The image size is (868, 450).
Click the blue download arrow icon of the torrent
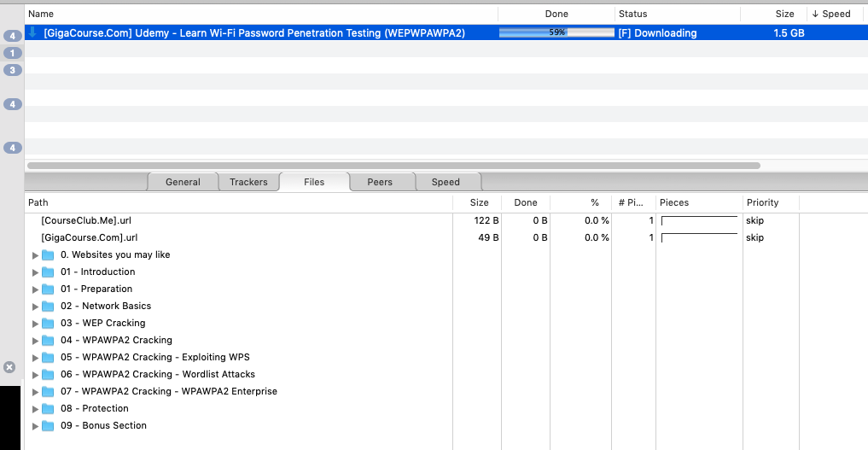(32, 32)
